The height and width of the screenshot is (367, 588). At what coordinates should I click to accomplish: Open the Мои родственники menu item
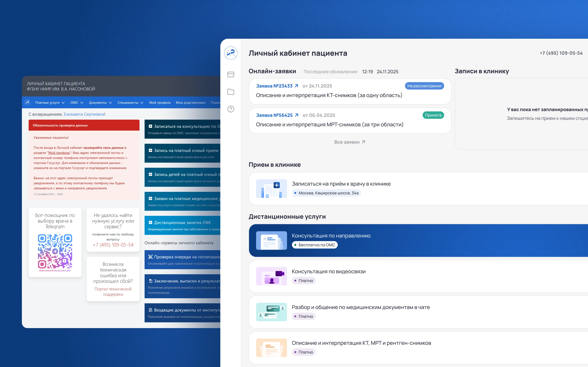pos(191,103)
